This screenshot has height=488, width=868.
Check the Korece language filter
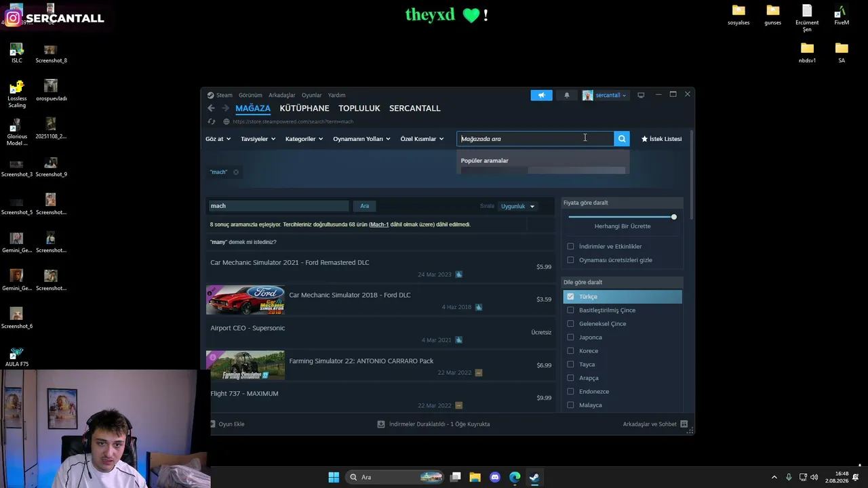pyautogui.click(x=570, y=351)
